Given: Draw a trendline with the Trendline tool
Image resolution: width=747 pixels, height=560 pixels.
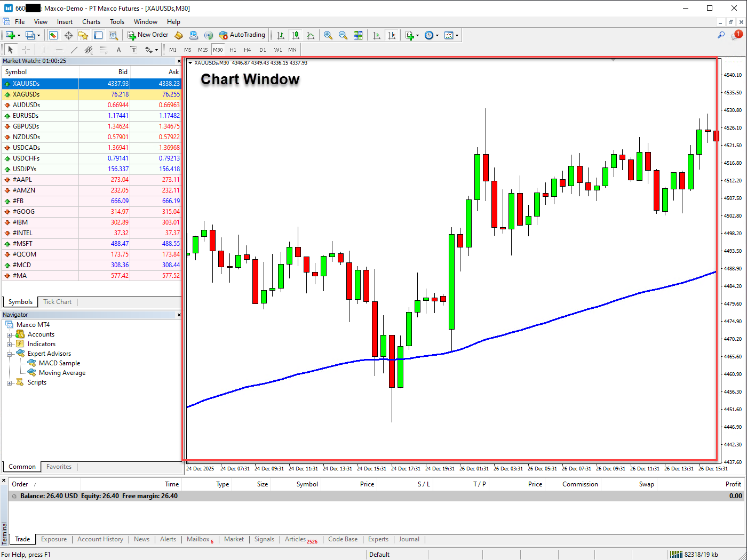Looking at the screenshot, I should [74, 50].
